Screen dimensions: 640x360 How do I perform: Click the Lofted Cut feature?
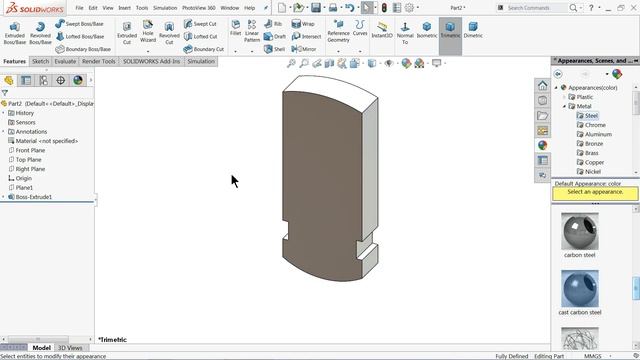pos(200,36)
